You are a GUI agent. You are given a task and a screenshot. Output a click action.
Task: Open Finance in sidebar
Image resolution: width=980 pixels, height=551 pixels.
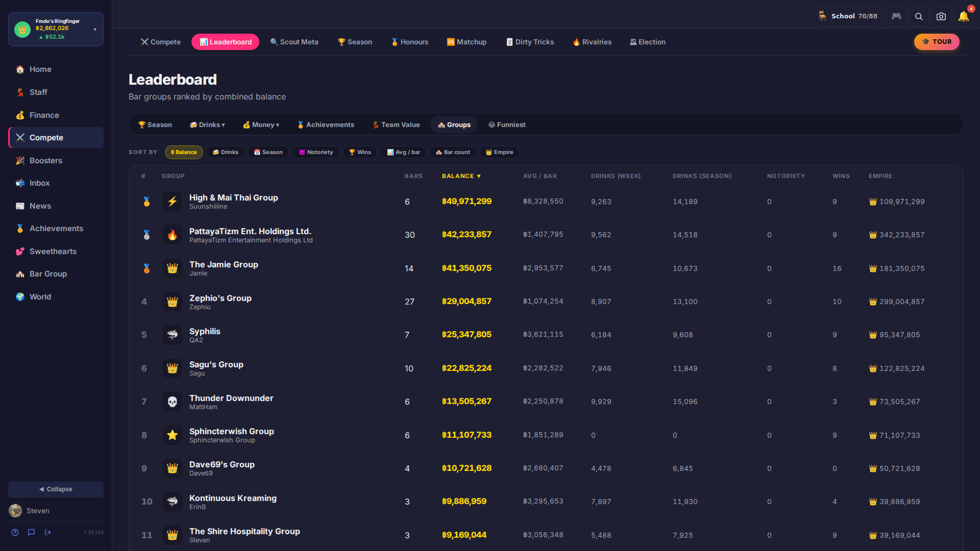[56, 115]
